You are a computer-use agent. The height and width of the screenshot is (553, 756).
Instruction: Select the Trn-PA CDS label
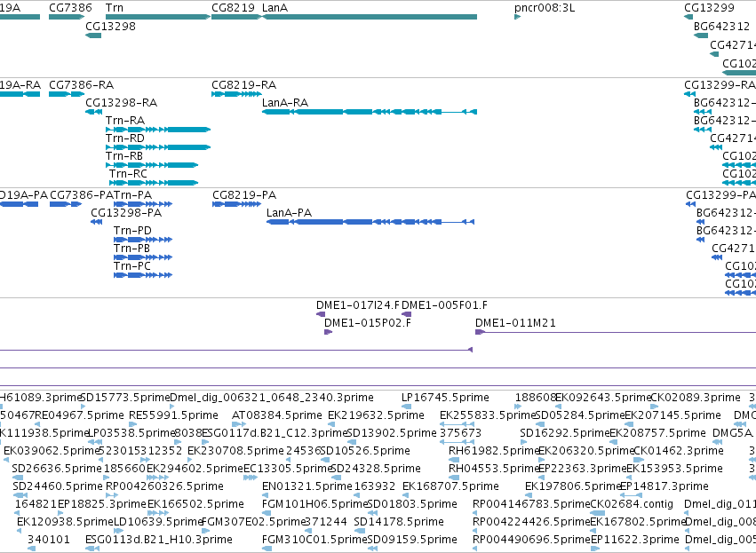tap(133, 195)
